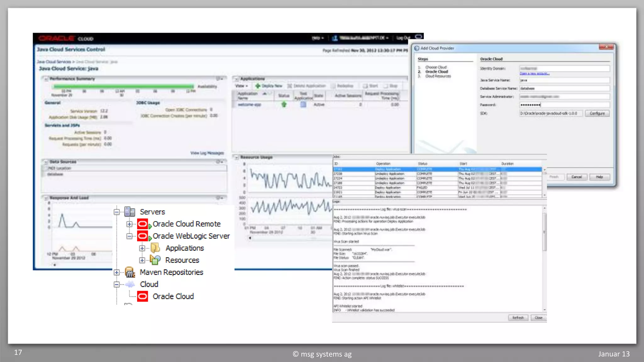Viewport: 644px width, 362px height.
Task: Click the Refresh button in log window
Action: (518, 318)
